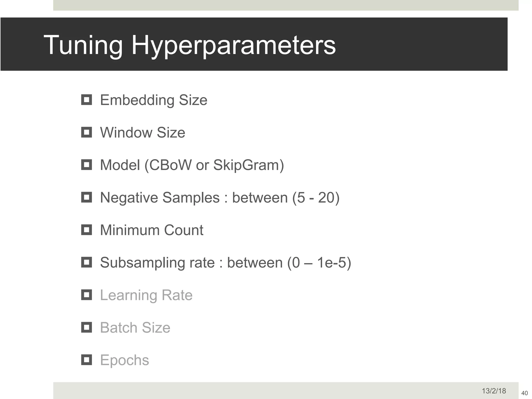This screenshot has width=532, height=399.
Task: Select the bullet marker next to Batch Size
Action: click(87, 327)
